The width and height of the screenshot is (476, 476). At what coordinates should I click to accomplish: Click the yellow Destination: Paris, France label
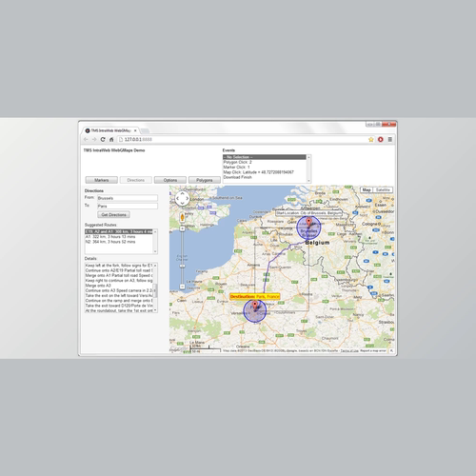pyautogui.click(x=255, y=296)
